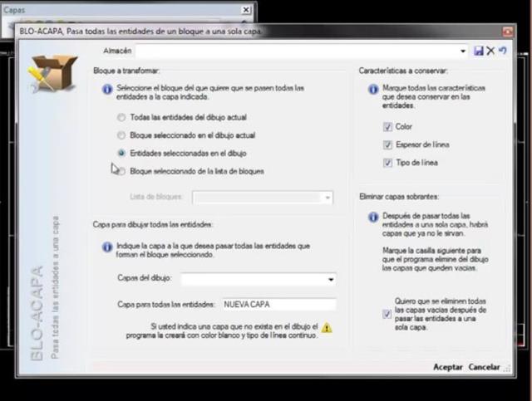Viewport: 532px width, 401px height.
Task: Open the Lista de bloques dropdown
Action: coord(328,198)
